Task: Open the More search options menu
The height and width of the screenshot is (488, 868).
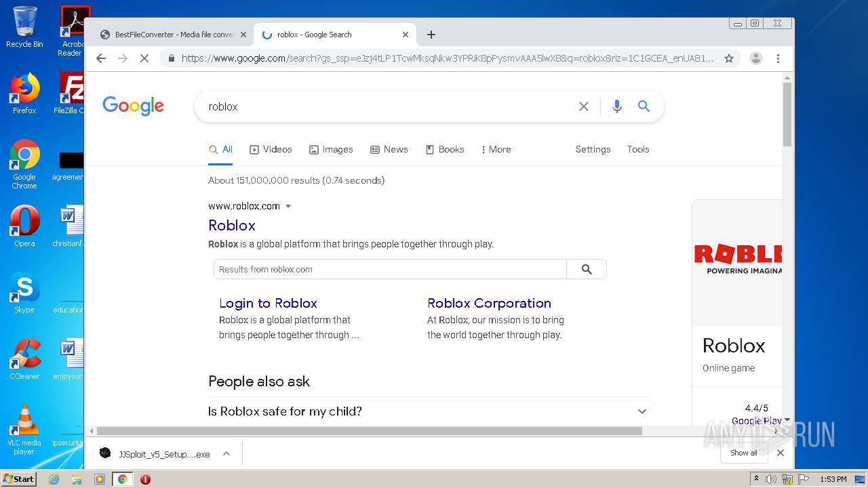Action: (496, 149)
